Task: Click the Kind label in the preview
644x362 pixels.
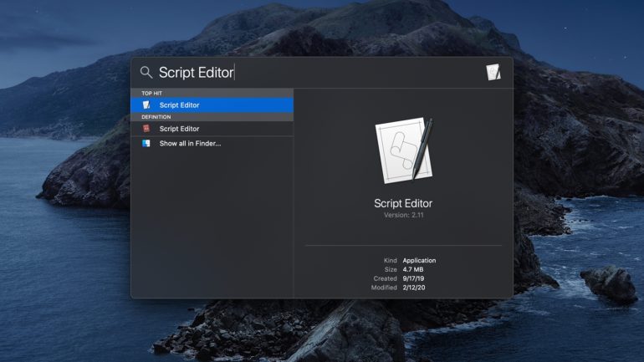Action: (x=391, y=260)
